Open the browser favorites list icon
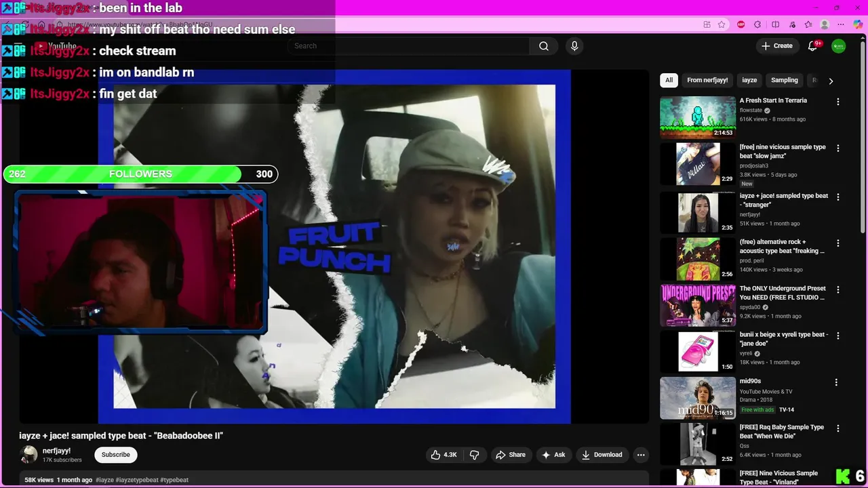Viewport: 868px width, 488px height. click(808, 24)
